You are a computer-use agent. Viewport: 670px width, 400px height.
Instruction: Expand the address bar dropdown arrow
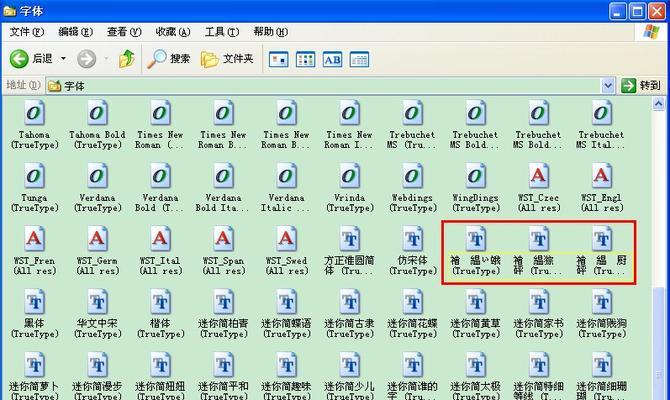point(608,86)
